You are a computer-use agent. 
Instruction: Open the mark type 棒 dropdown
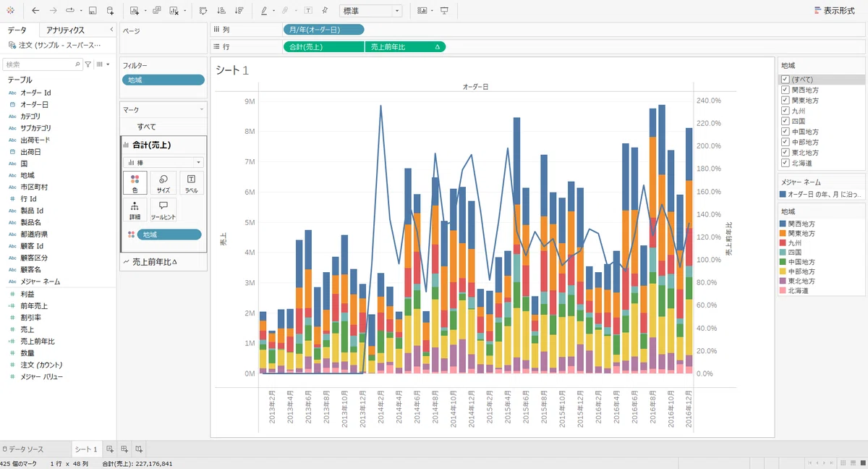click(x=163, y=163)
